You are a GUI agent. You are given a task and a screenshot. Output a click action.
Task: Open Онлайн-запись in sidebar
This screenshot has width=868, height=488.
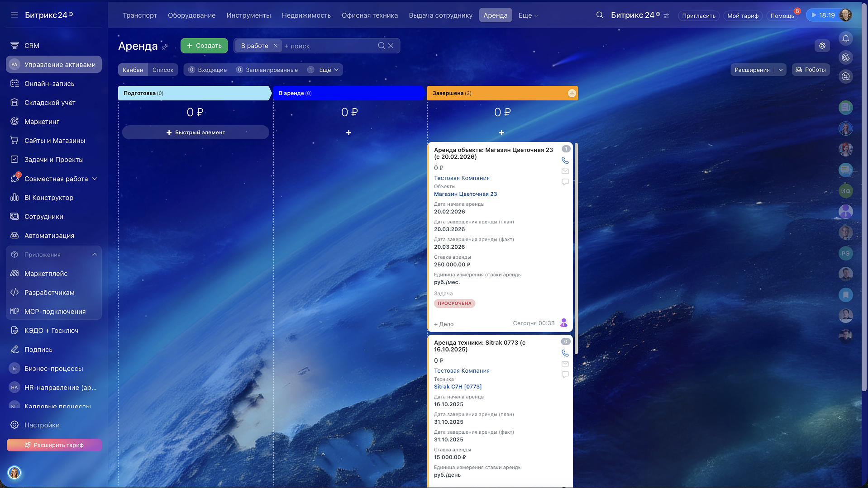click(x=54, y=84)
